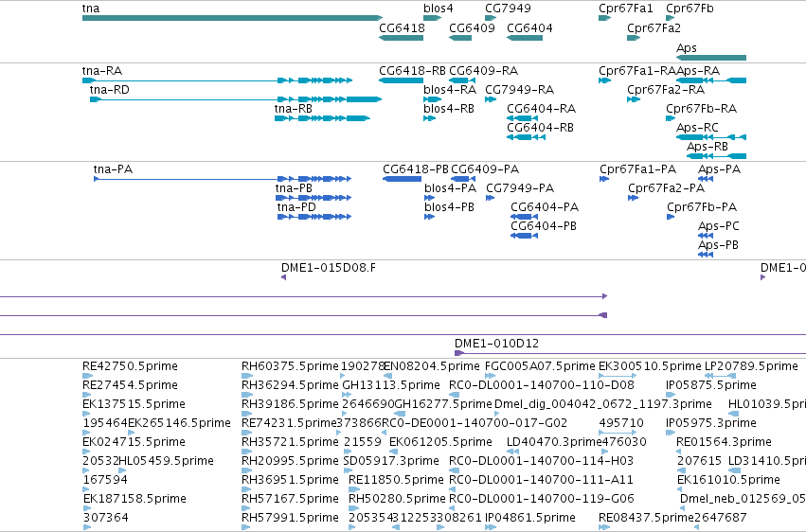Click the tna-RD transcript glyph

point(236,99)
